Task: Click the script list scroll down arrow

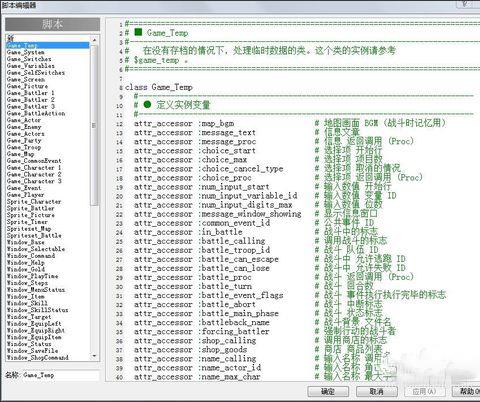Action: (x=94, y=356)
